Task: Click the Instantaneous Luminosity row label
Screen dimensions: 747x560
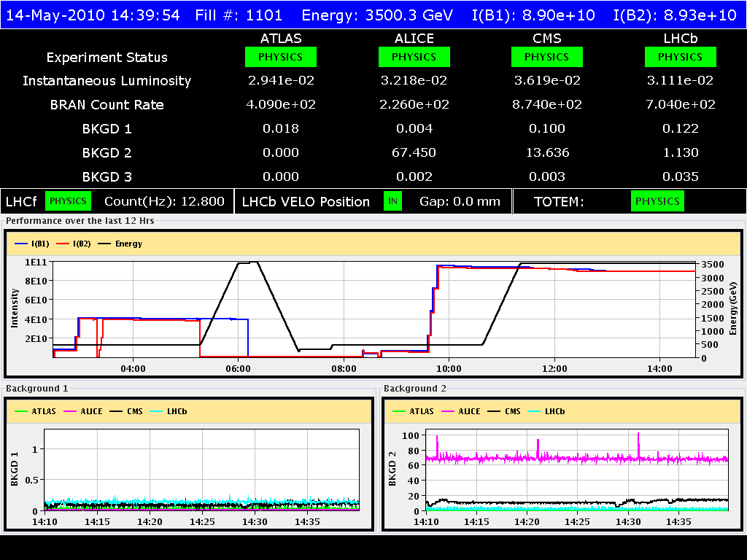Action: [x=107, y=81]
